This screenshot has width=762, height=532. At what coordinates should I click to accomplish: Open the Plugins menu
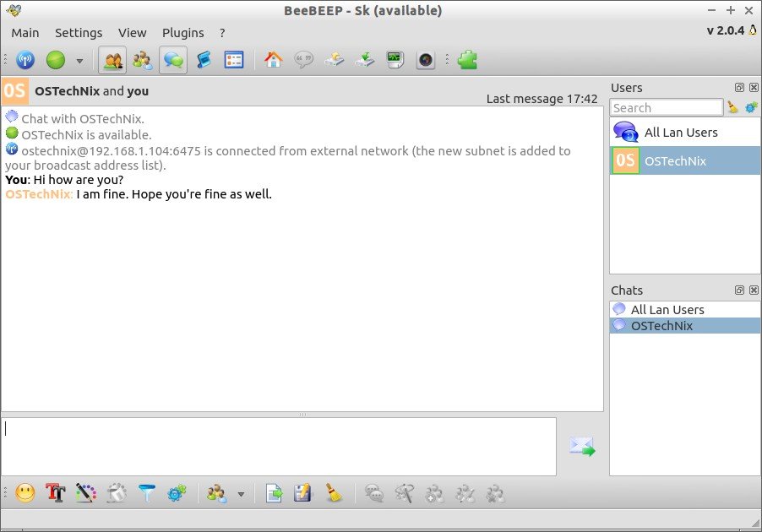click(182, 33)
